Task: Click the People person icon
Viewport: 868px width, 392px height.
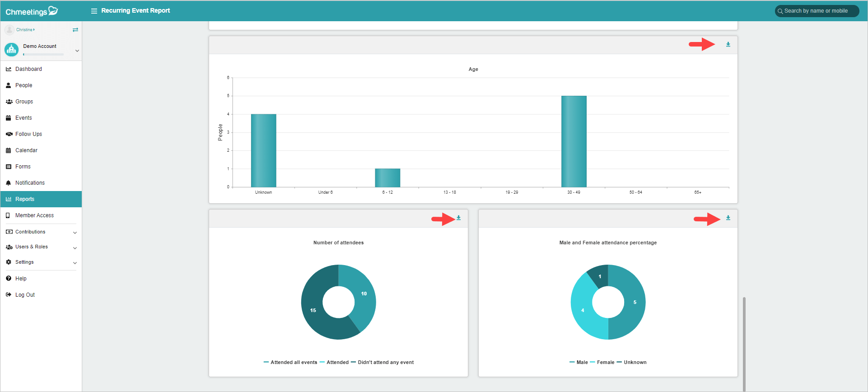Action: point(9,85)
